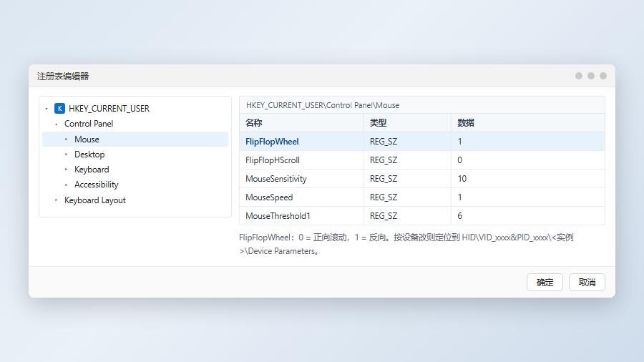Click FlipFlopWheel's data value 1

coord(459,142)
